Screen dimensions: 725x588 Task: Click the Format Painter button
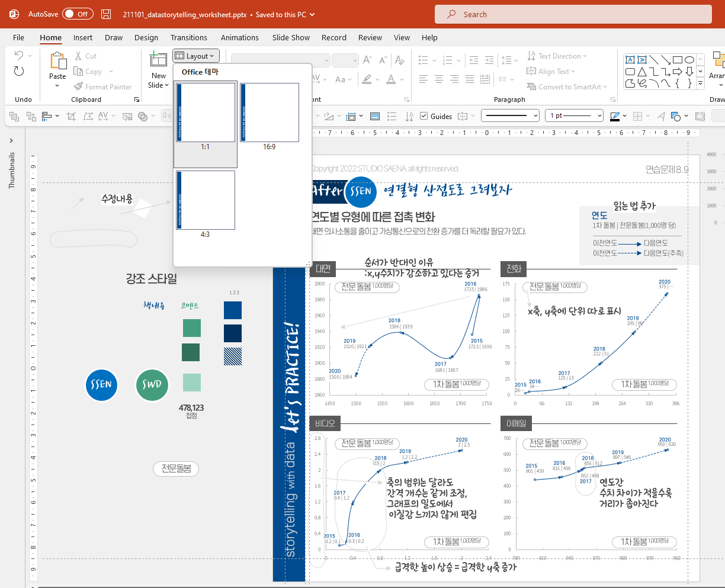pos(103,86)
